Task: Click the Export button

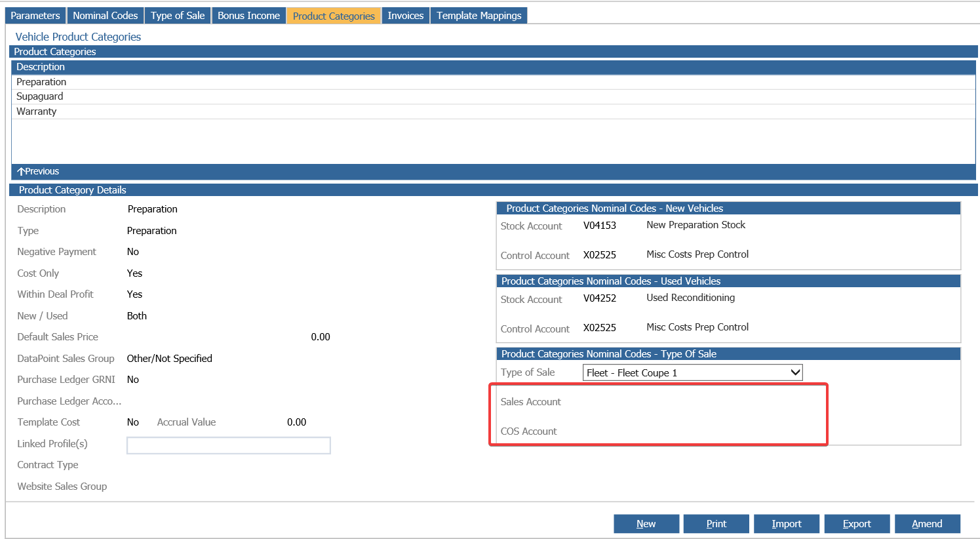Action: (x=857, y=524)
